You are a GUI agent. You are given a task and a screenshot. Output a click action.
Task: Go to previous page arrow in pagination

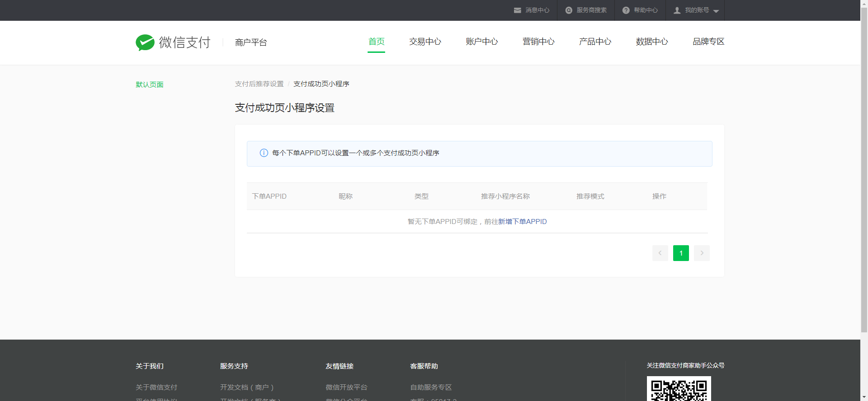(660, 253)
